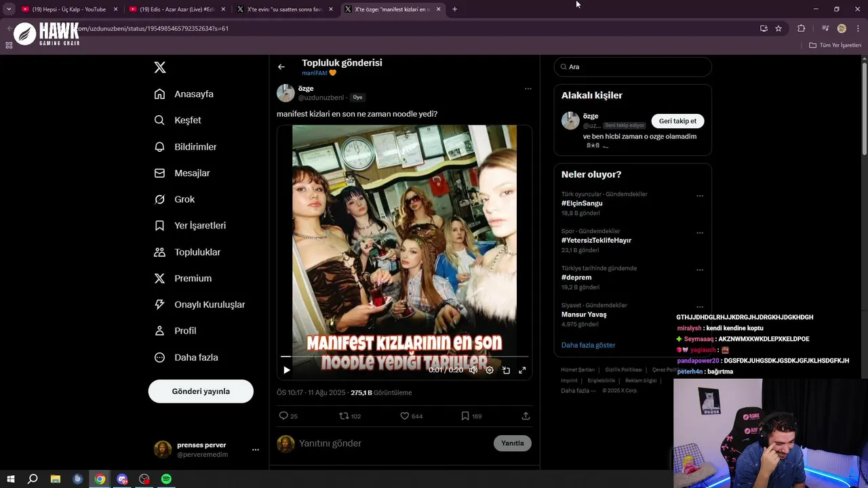Open options for #deprem trend
The width and height of the screenshot is (868, 488).
[700, 270]
